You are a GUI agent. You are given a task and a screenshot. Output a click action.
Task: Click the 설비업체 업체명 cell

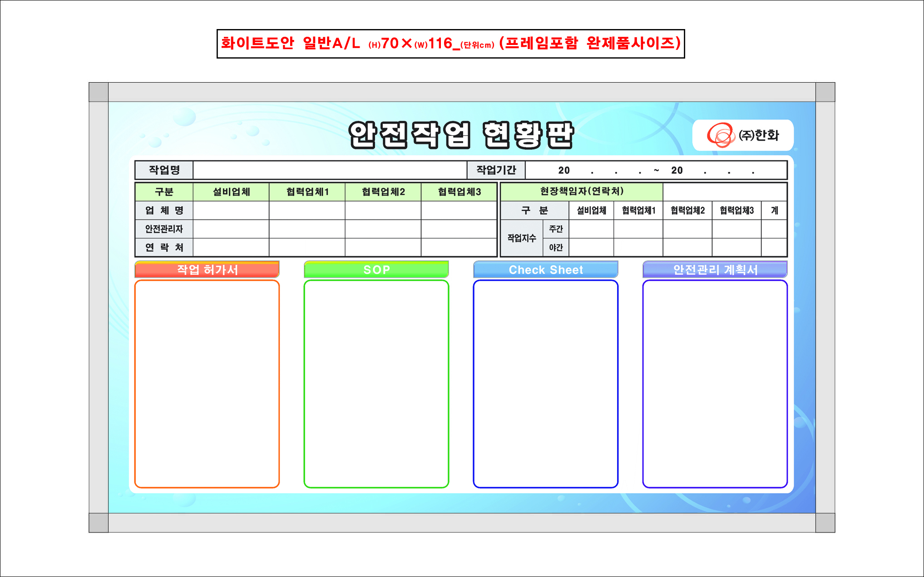click(x=231, y=211)
